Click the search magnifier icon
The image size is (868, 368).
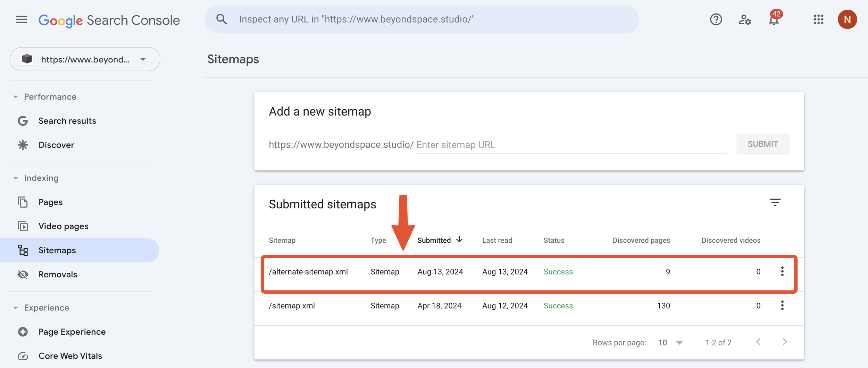click(222, 19)
